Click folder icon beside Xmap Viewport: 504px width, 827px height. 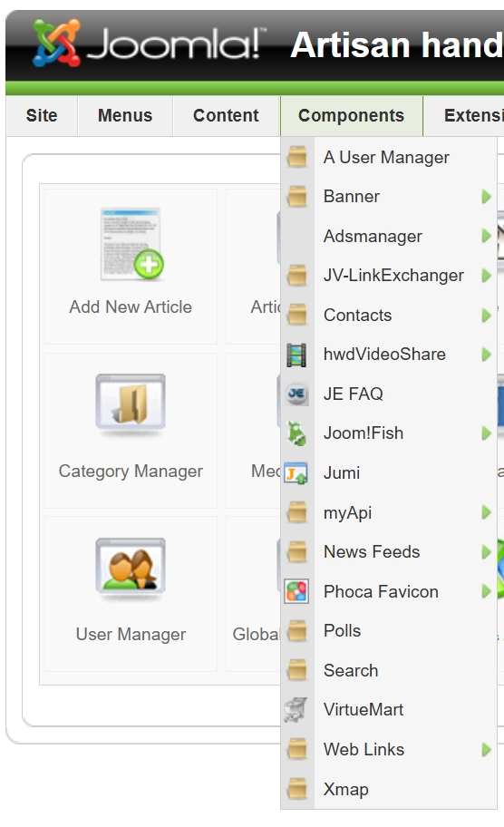(297, 789)
